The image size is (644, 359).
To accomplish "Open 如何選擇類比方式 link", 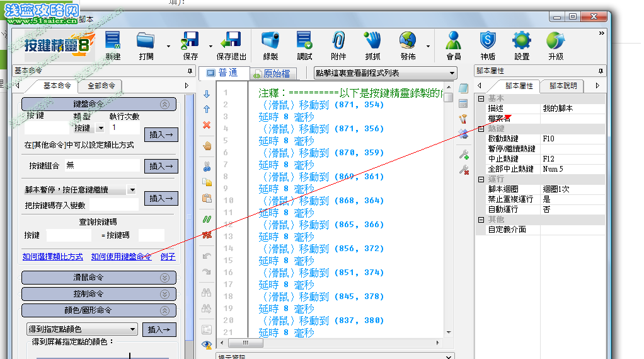I will point(52,257).
